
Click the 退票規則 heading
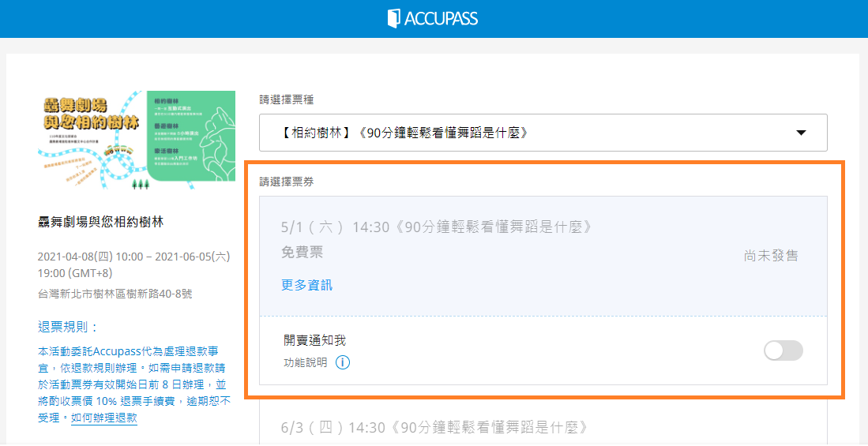click(68, 327)
